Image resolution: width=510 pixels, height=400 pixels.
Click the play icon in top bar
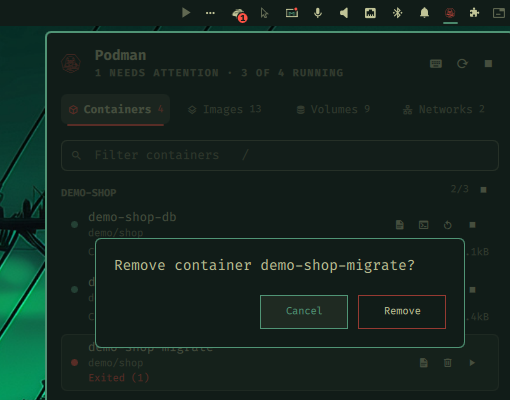point(186,13)
